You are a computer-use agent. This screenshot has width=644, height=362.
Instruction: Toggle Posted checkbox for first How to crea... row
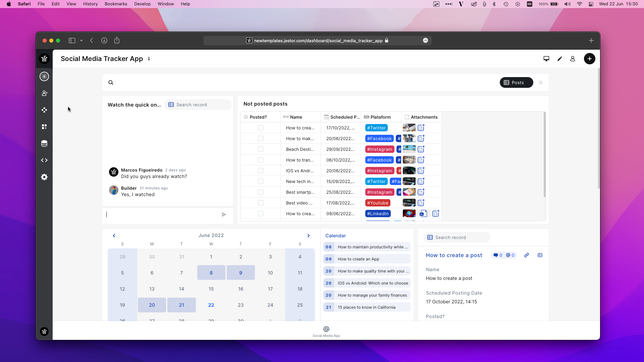[x=261, y=128]
